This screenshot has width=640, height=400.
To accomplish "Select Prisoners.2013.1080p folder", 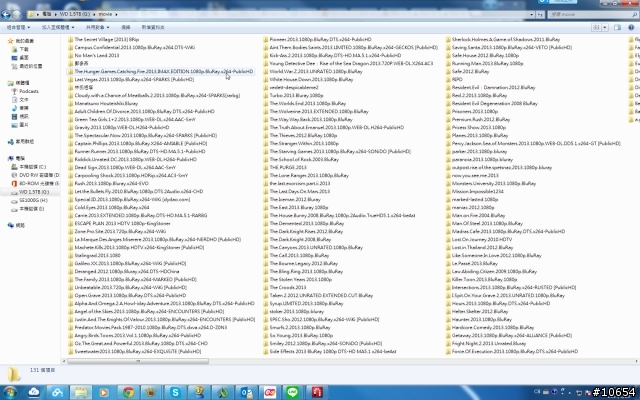I will click(475, 111).
